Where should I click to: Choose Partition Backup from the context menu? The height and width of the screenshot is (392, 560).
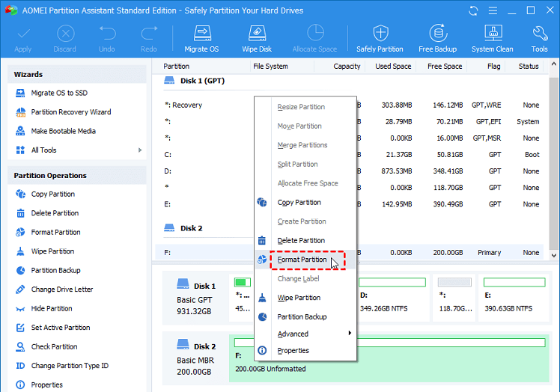point(306,316)
